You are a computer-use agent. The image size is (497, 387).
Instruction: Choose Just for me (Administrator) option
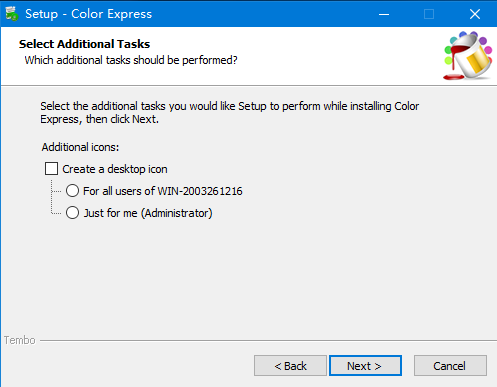point(72,213)
